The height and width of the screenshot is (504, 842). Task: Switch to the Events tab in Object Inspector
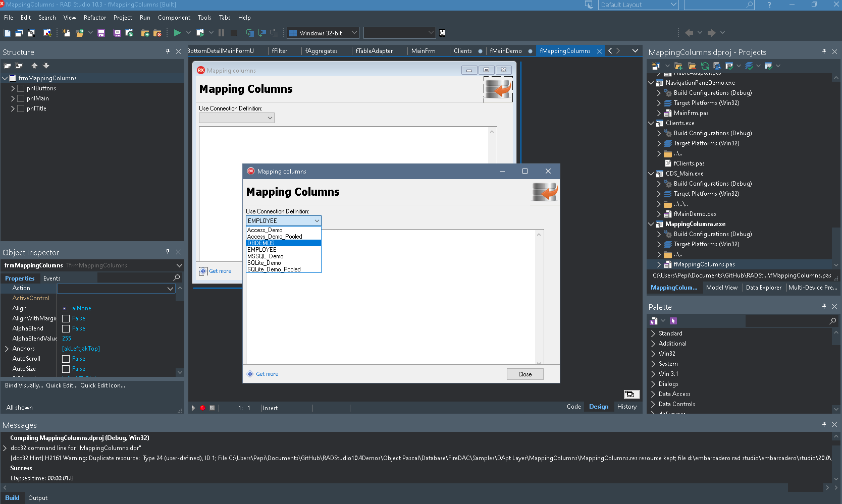[x=51, y=278]
